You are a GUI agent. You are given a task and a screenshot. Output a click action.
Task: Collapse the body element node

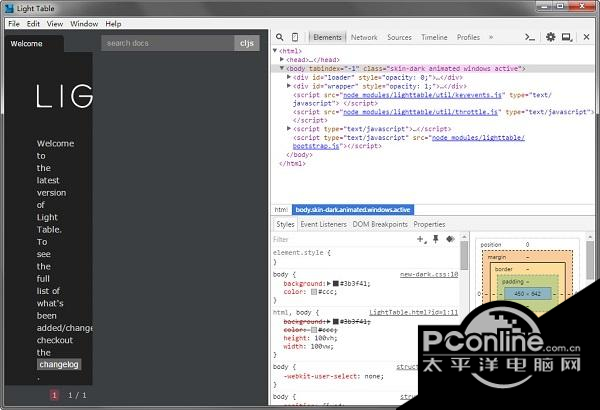(x=282, y=68)
